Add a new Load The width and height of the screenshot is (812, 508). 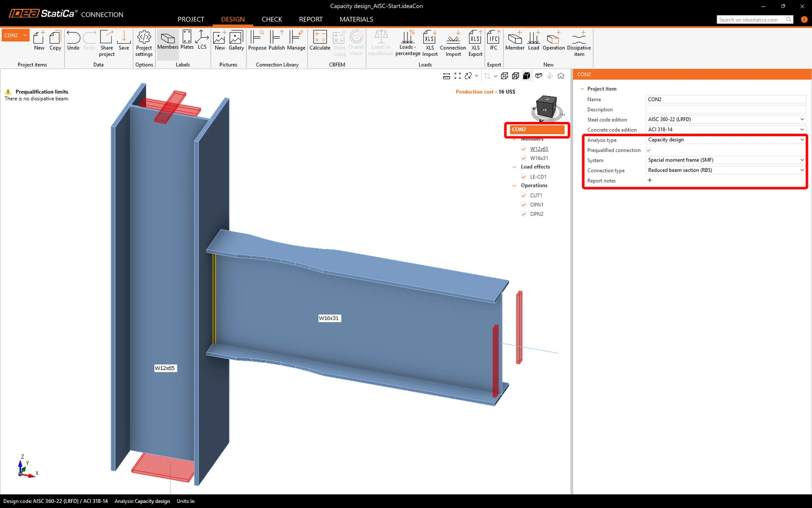click(x=534, y=41)
